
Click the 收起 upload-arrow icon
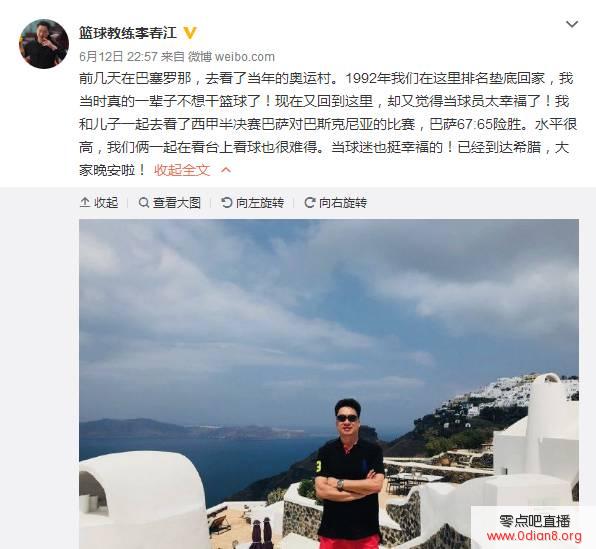pos(85,202)
